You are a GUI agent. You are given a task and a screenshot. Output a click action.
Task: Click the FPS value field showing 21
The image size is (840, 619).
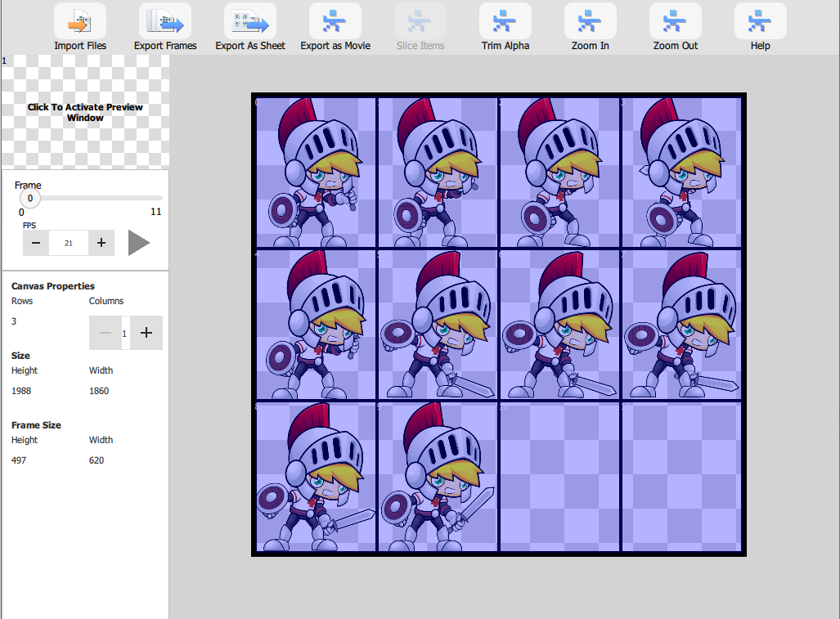tap(69, 243)
